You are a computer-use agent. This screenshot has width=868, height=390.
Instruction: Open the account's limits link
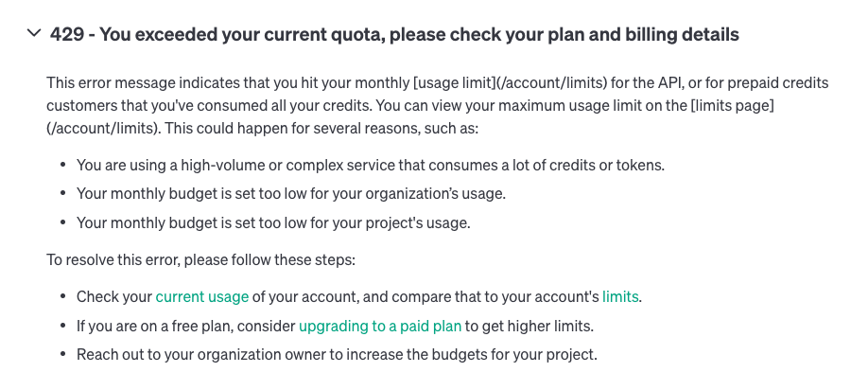coord(620,296)
